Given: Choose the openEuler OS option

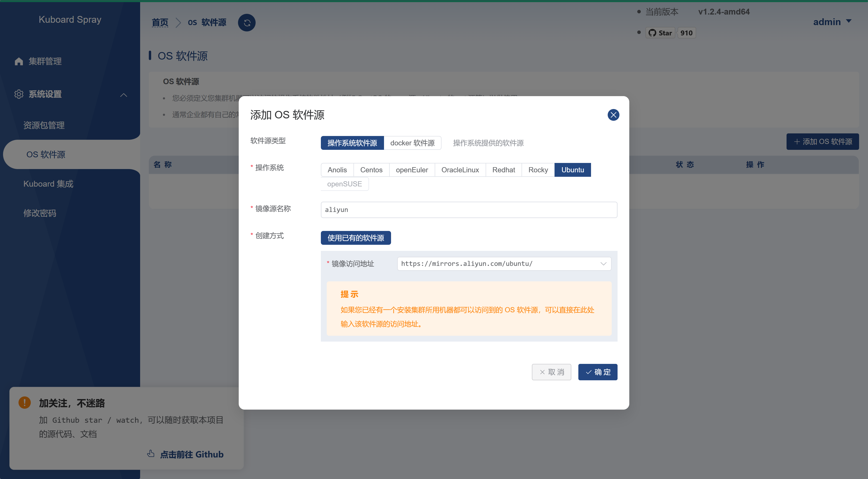Looking at the screenshot, I should (x=411, y=170).
